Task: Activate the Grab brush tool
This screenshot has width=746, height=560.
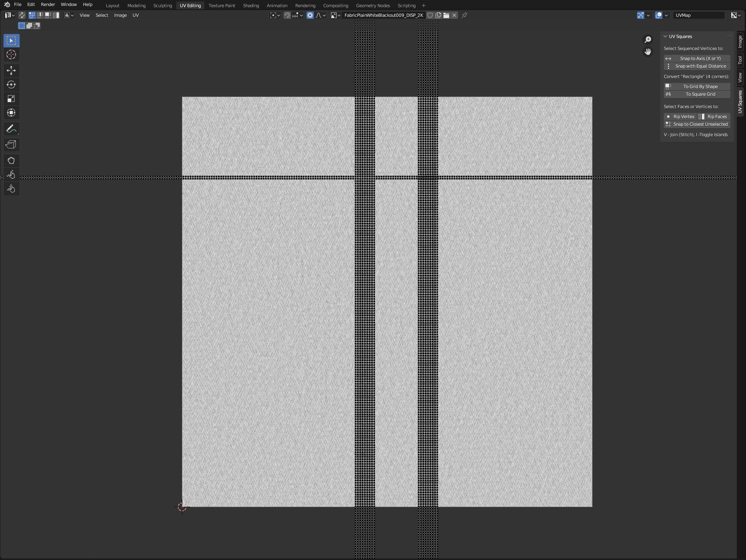Action: (11, 161)
